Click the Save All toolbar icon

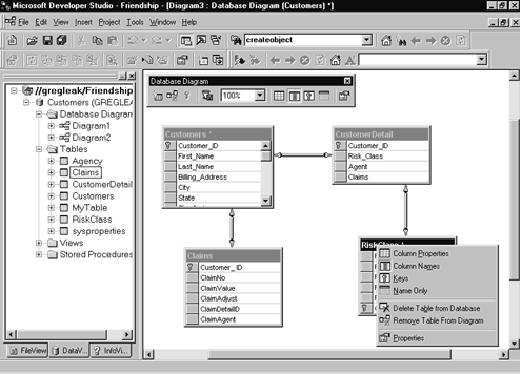(62, 40)
